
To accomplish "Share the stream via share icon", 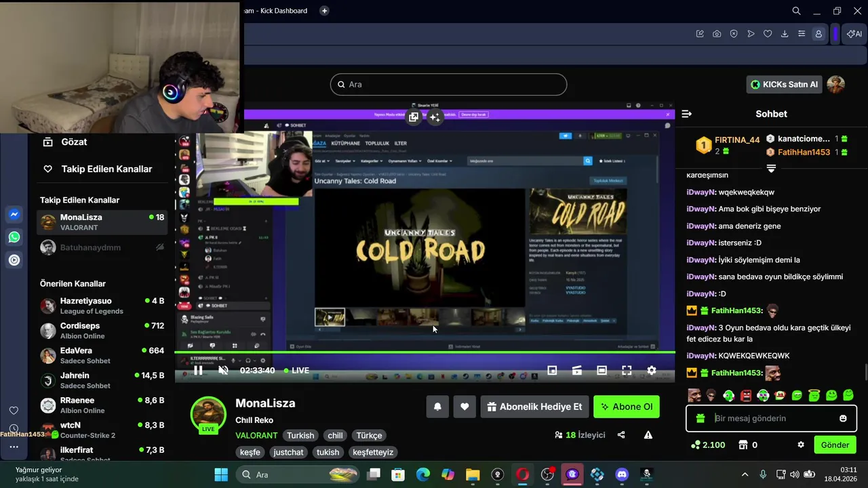I will tap(621, 435).
